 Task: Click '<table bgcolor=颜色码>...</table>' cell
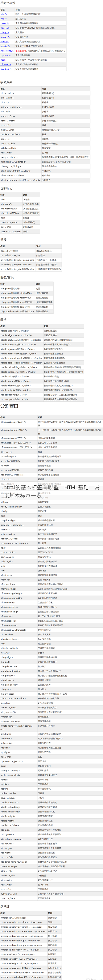(22, 349)
